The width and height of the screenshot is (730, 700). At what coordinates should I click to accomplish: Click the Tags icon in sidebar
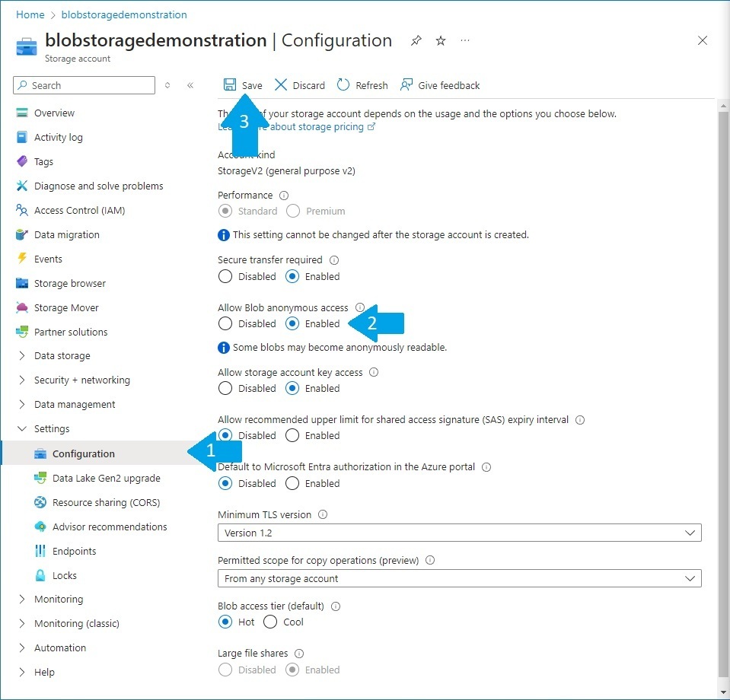[x=22, y=161]
